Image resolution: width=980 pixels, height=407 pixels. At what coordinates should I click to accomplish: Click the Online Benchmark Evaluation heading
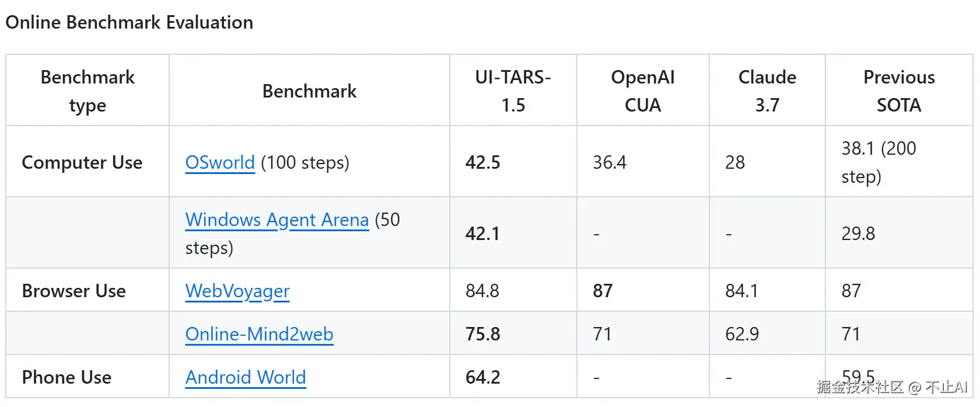129,22
